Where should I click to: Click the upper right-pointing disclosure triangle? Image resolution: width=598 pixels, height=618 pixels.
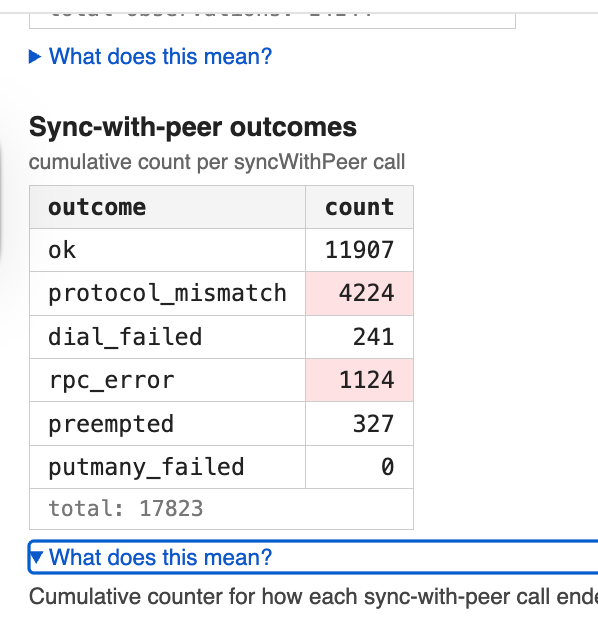(x=35, y=57)
